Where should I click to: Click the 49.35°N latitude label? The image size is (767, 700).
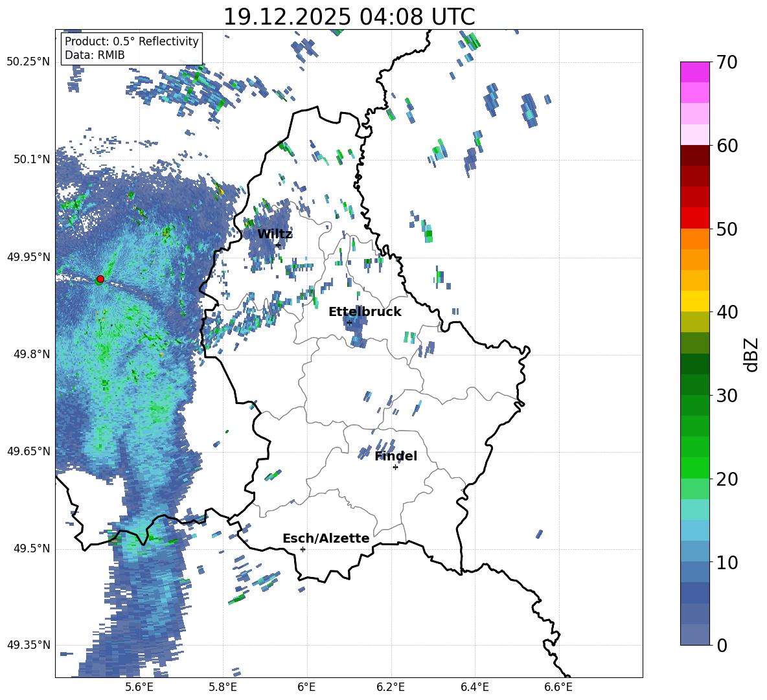point(29,645)
